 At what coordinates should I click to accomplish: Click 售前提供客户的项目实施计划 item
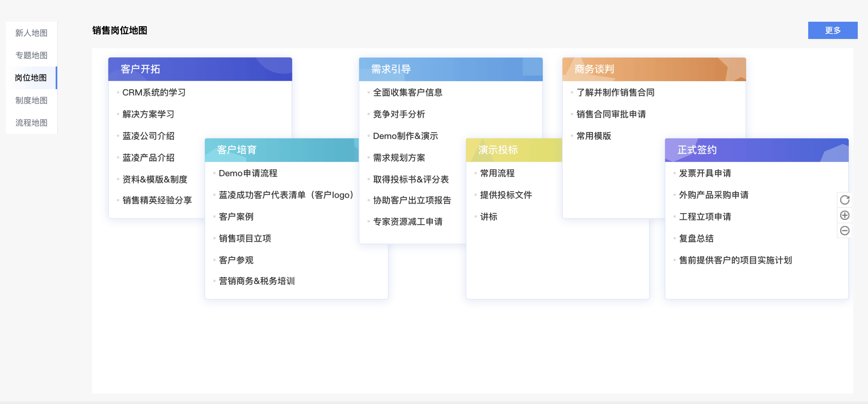point(735,260)
